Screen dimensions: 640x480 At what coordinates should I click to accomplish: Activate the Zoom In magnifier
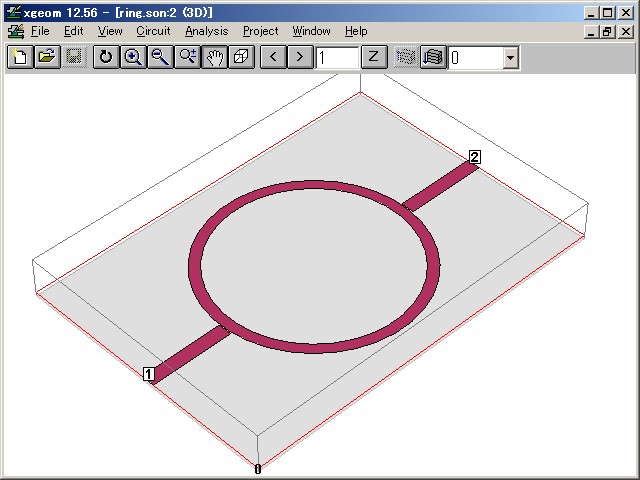pyautogui.click(x=133, y=57)
